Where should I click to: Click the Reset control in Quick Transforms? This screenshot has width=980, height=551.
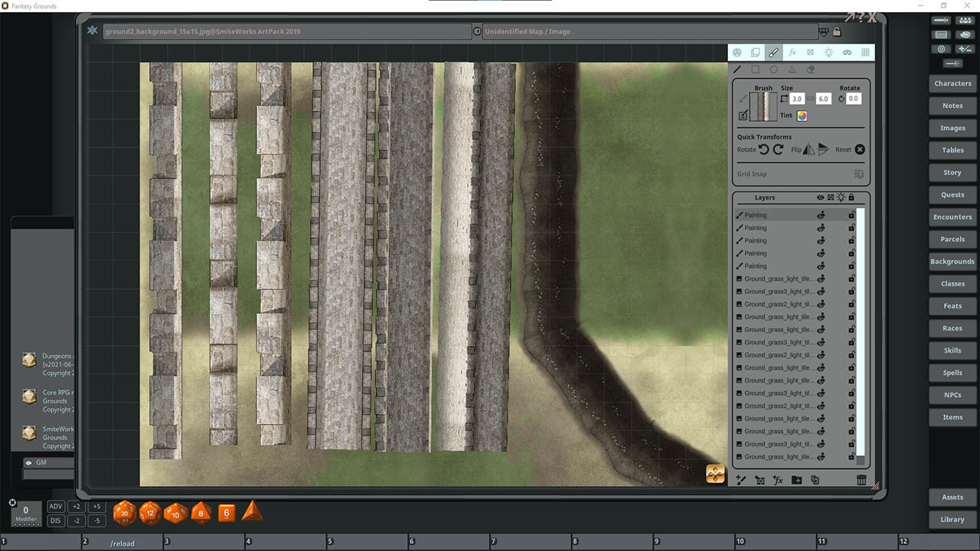point(859,149)
